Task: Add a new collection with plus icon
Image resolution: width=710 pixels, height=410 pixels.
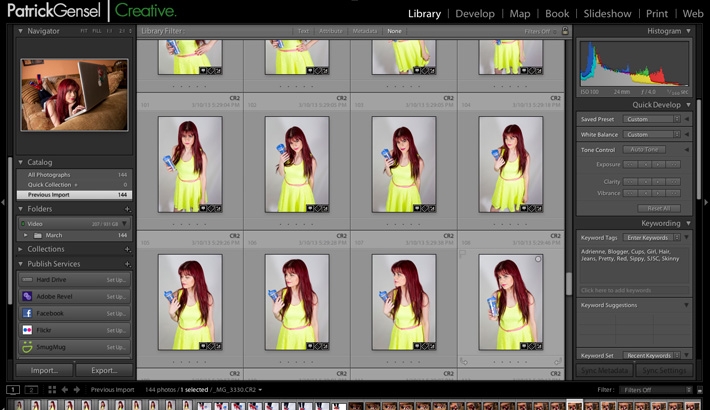Action: 128,249
